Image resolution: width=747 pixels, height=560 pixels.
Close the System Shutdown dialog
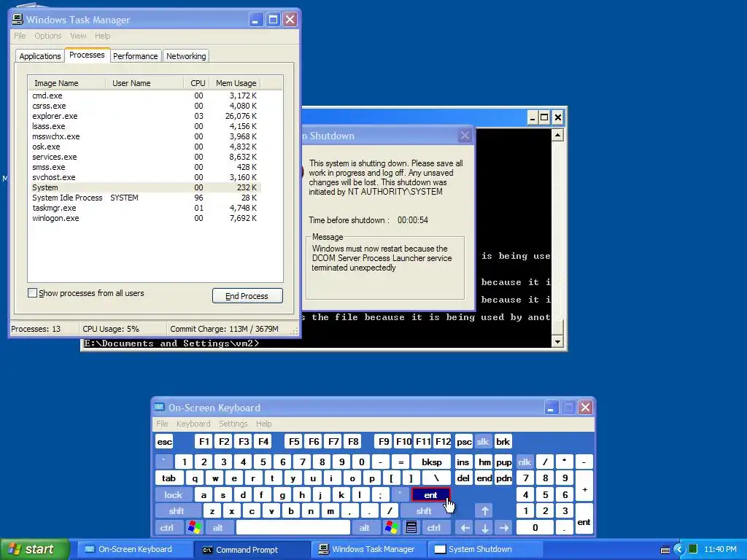[x=465, y=136]
